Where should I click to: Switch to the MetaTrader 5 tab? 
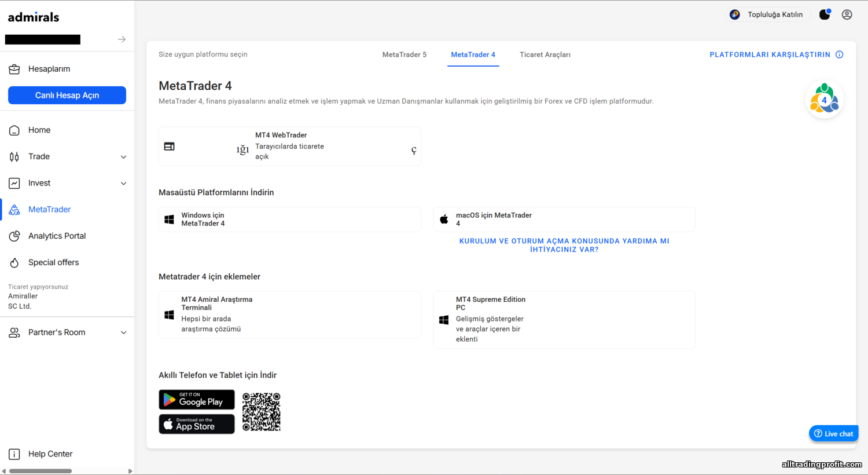pyautogui.click(x=404, y=54)
